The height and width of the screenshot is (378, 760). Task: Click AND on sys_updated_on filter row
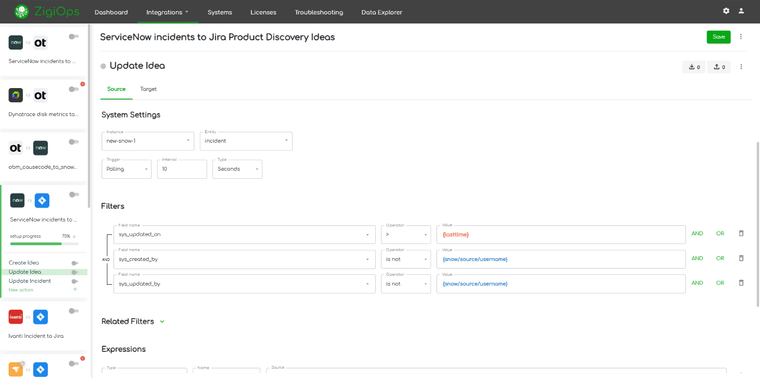pos(697,234)
